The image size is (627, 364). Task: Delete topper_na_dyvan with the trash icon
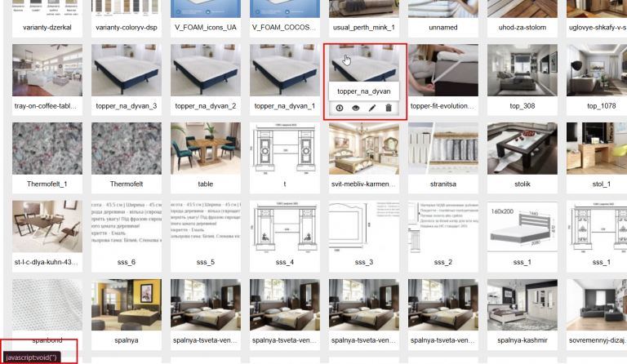click(389, 108)
